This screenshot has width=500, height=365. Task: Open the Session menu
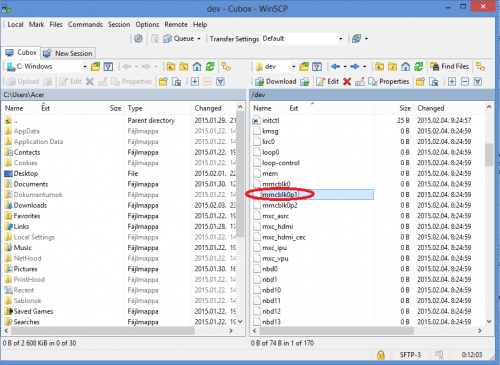tap(119, 25)
